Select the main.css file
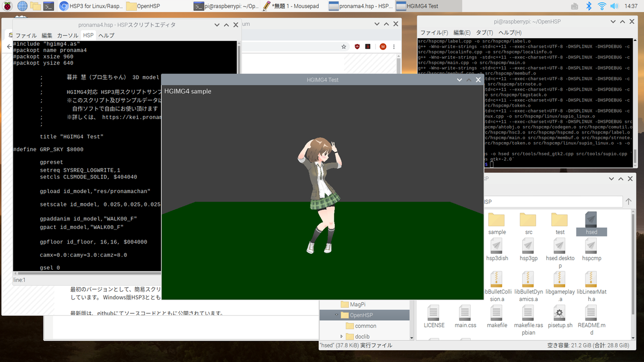644x362 pixels. tap(465, 316)
